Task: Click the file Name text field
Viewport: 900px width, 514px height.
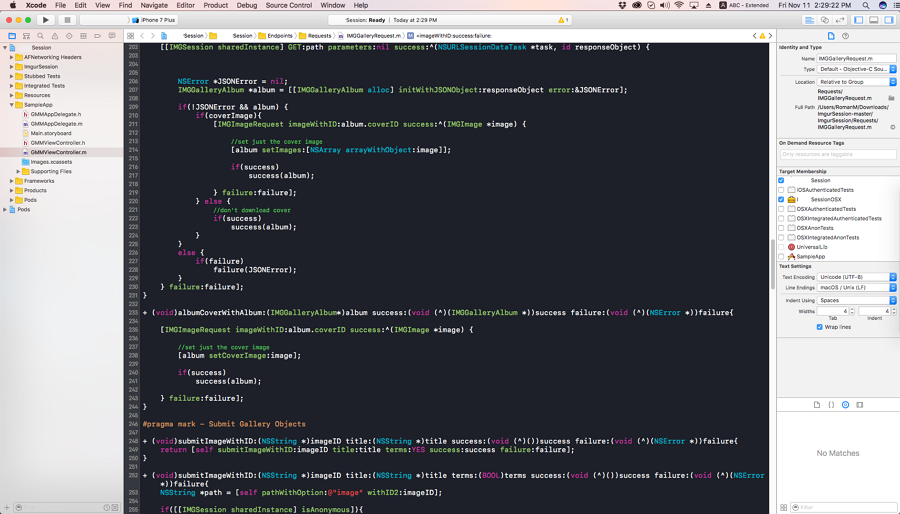Action: tap(856, 59)
